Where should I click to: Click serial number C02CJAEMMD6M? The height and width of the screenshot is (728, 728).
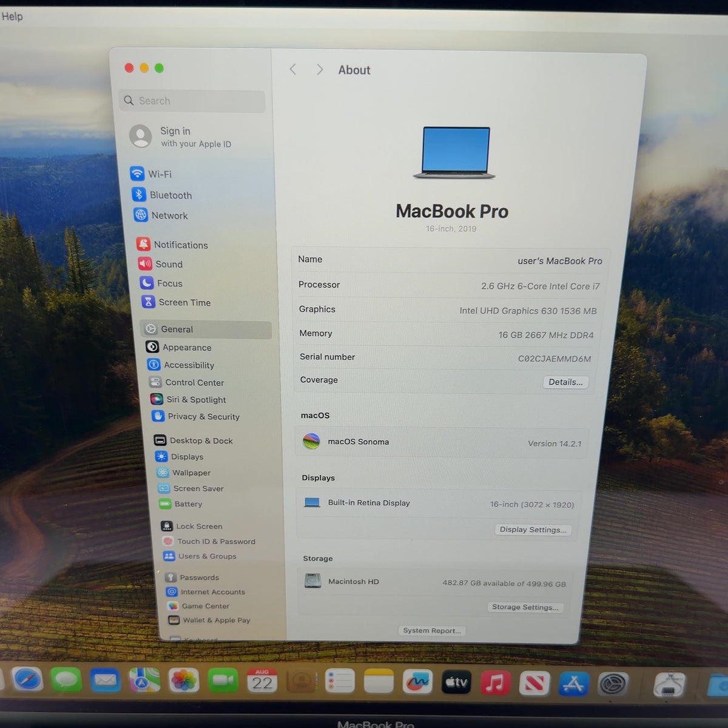tap(554, 359)
